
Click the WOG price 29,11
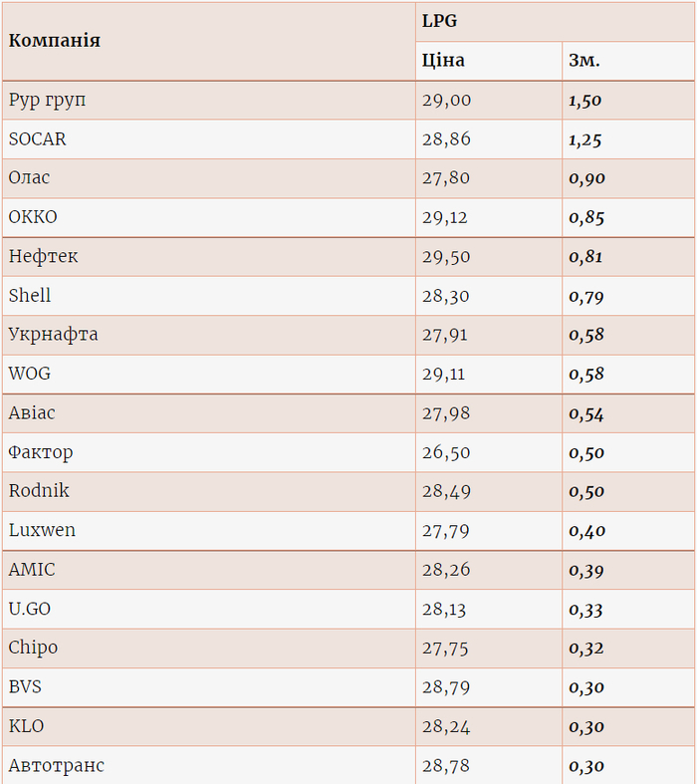coord(445,374)
